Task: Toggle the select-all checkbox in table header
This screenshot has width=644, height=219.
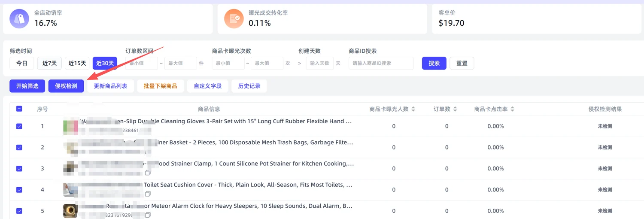Action: 19,109
